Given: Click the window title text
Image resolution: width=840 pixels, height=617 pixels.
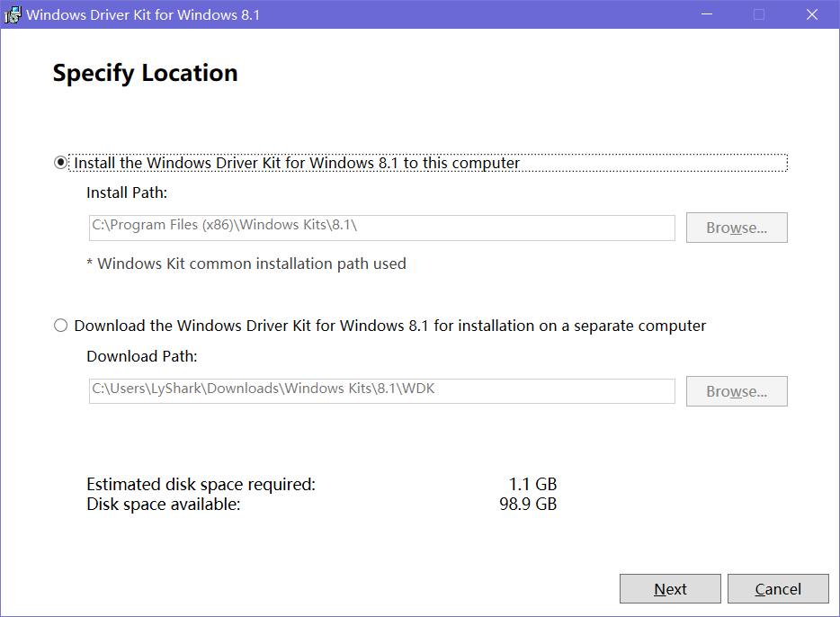Looking at the screenshot, I should (143, 14).
